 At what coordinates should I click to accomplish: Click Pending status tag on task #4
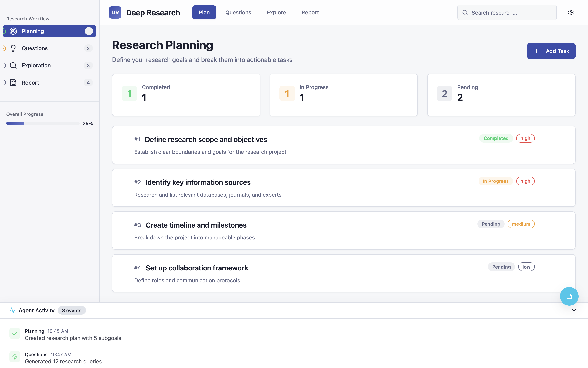(501, 267)
